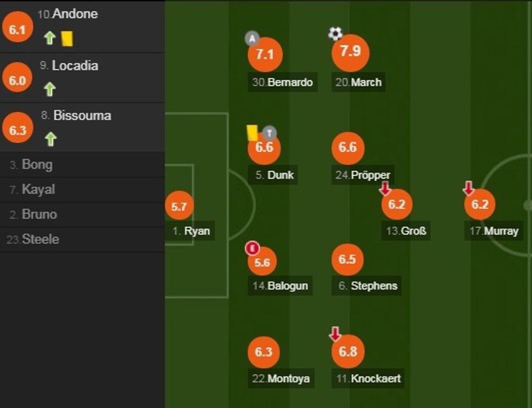Select unused substitute Bong in list
Screen dimensions: 532x408
pyautogui.click(x=37, y=164)
